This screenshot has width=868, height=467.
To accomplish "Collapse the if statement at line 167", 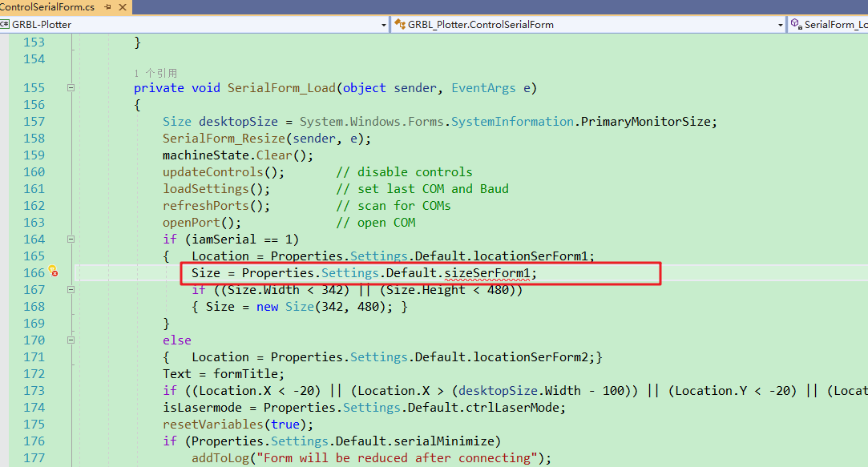I will pos(71,290).
